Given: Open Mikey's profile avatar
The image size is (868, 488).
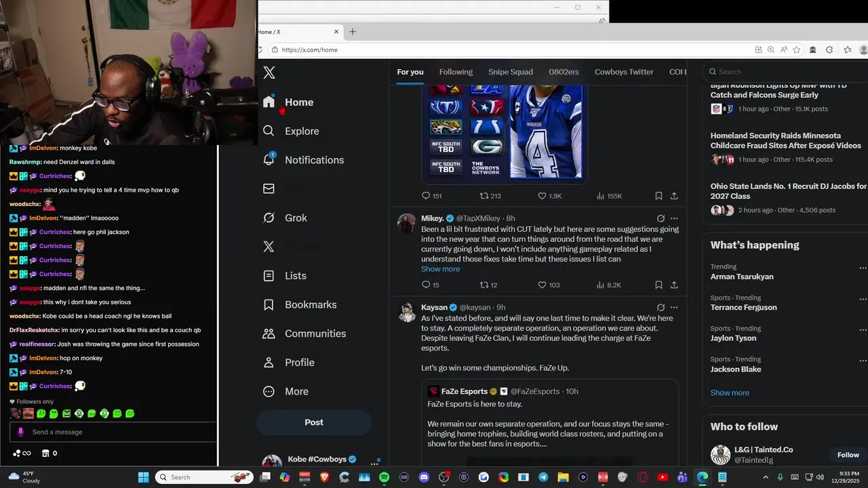Looking at the screenshot, I should (x=407, y=223).
